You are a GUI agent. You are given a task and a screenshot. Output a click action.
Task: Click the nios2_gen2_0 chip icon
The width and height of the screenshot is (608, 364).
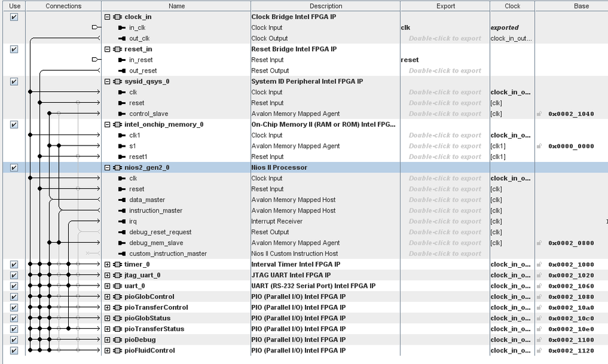pyautogui.click(x=117, y=167)
